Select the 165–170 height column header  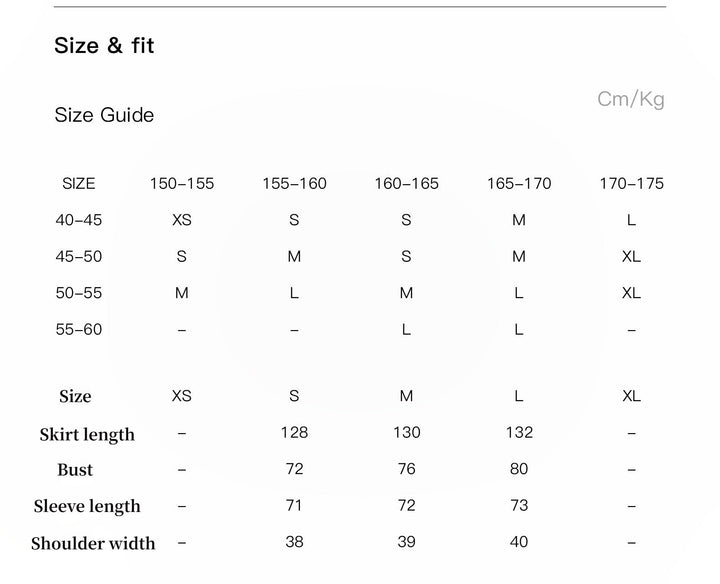pos(519,184)
